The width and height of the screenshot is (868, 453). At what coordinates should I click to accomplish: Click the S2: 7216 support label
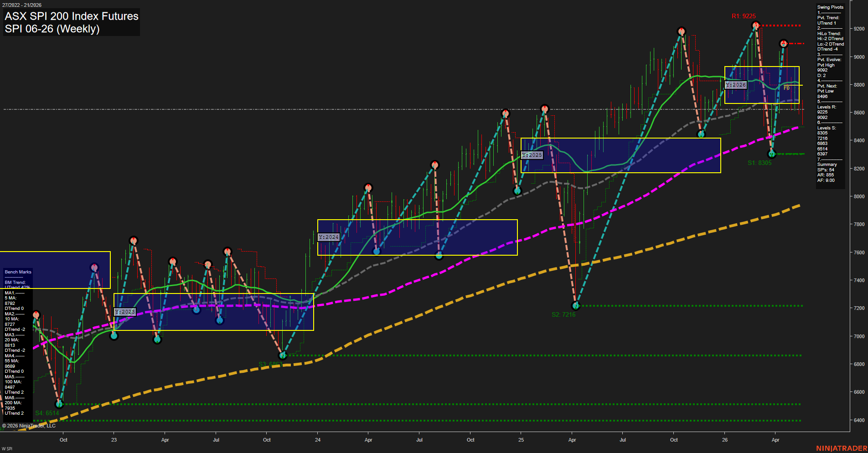563,314
